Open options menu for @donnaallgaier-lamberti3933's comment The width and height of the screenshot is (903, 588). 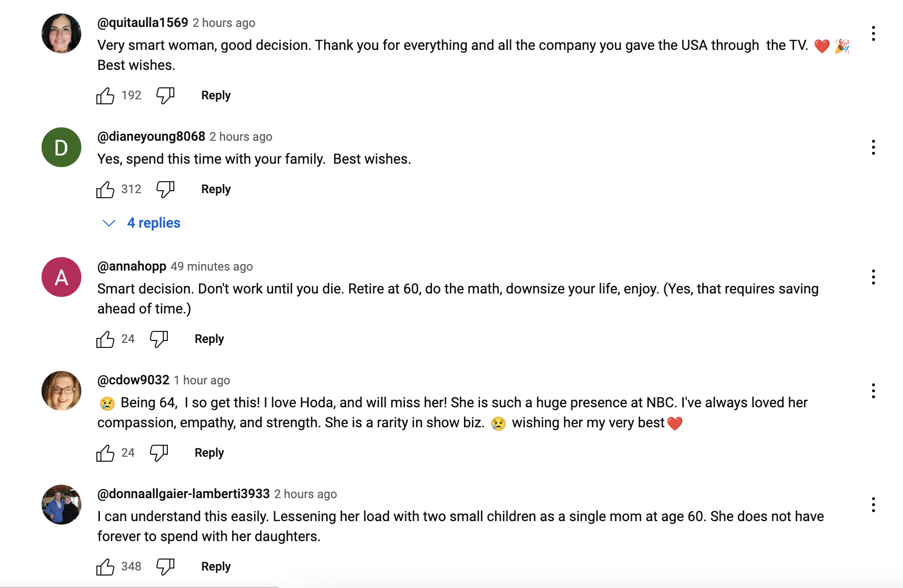(874, 505)
